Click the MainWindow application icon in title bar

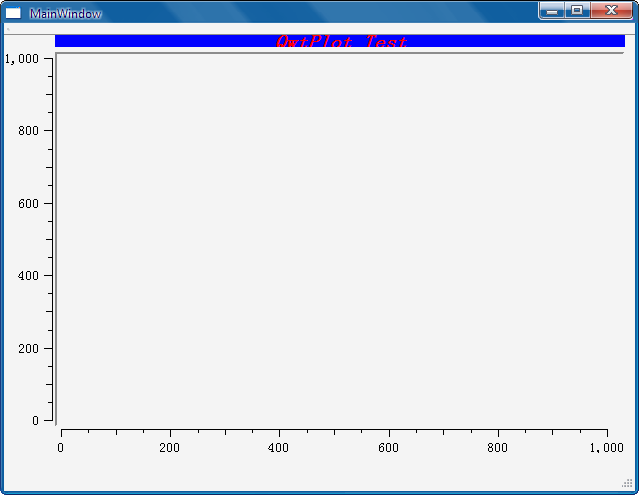(13, 13)
